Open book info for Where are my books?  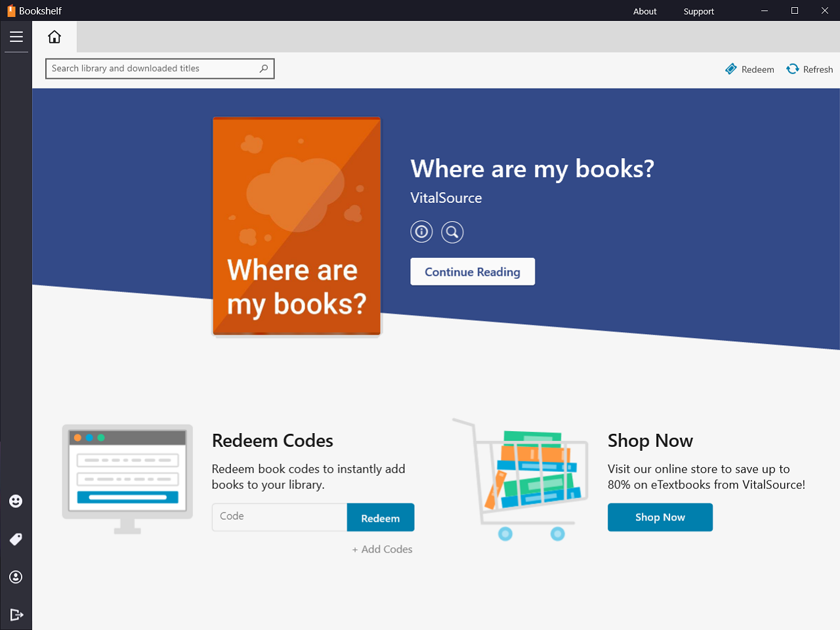[x=421, y=232]
